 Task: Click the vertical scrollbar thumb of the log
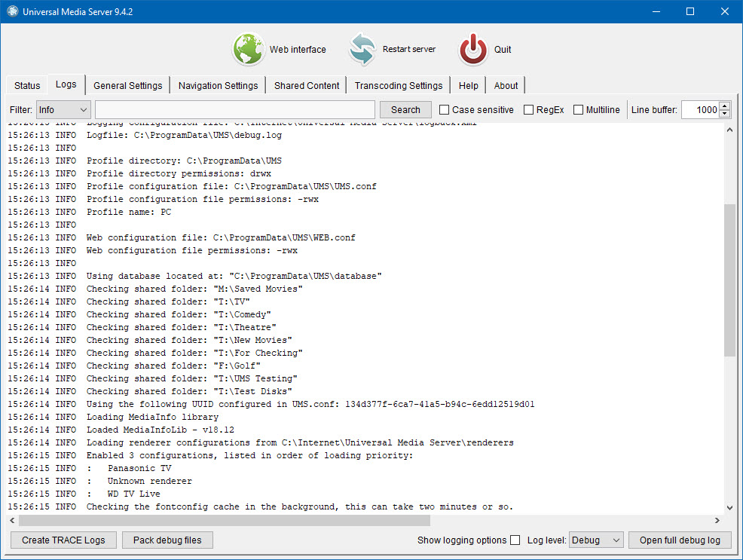coord(729,280)
